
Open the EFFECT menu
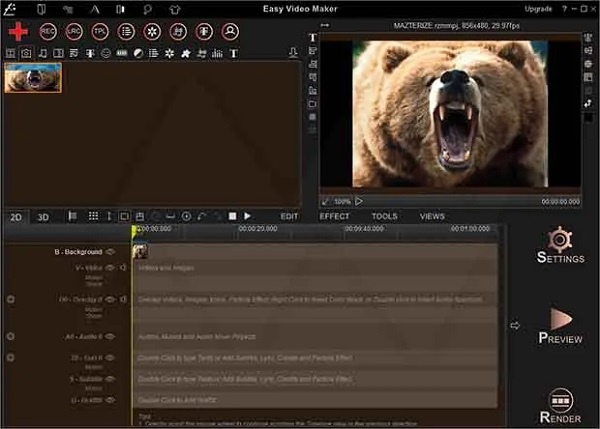coord(334,216)
